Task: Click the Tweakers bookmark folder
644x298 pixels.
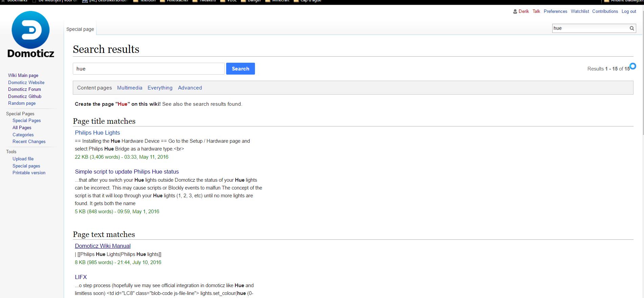Action: [204, 1]
